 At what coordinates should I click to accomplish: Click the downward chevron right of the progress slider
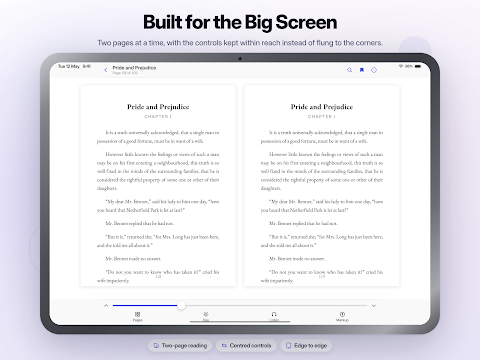[x=374, y=305]
